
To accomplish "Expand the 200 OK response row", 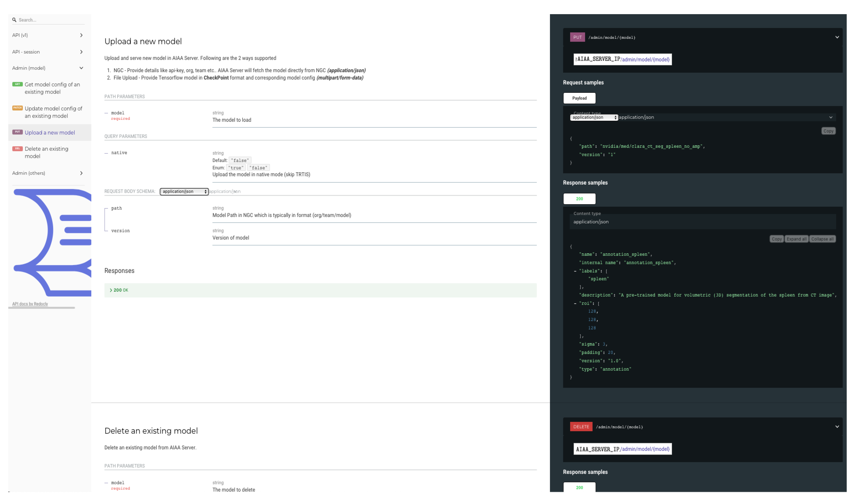I will pos(119,290).
